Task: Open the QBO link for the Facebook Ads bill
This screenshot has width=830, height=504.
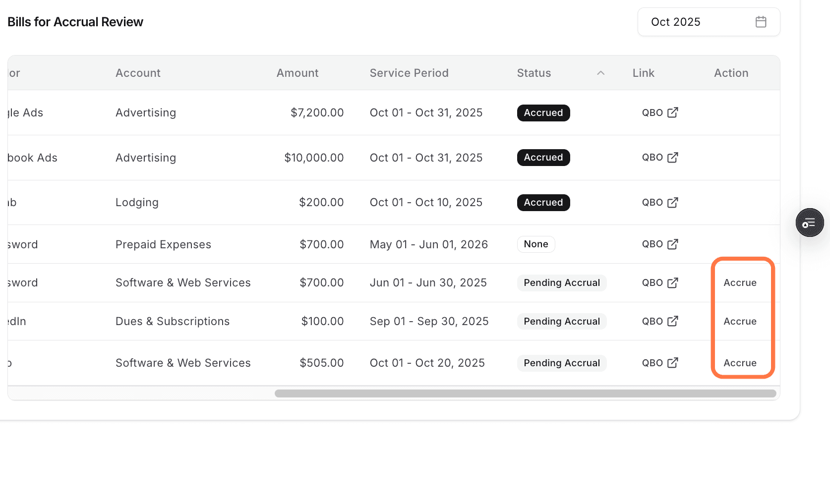Action: pos(660,157)
